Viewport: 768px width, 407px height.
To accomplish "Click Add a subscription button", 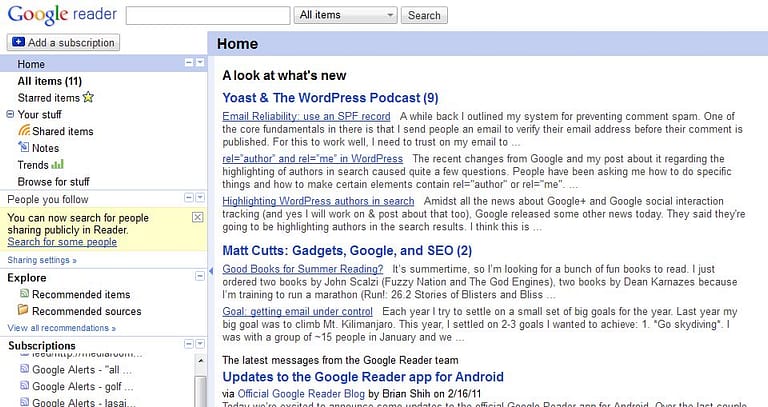I will click(63, 42).
